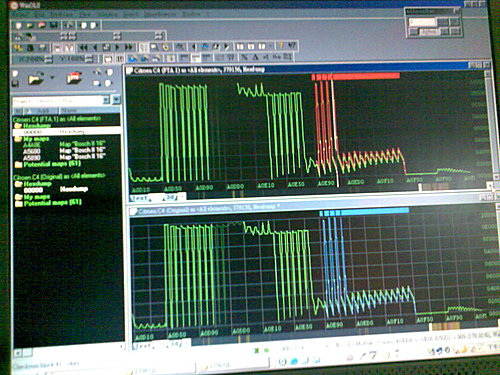500x375 pixels.
Task: Click the open project folder icon in side panel
Action: (x=36, y=79)
